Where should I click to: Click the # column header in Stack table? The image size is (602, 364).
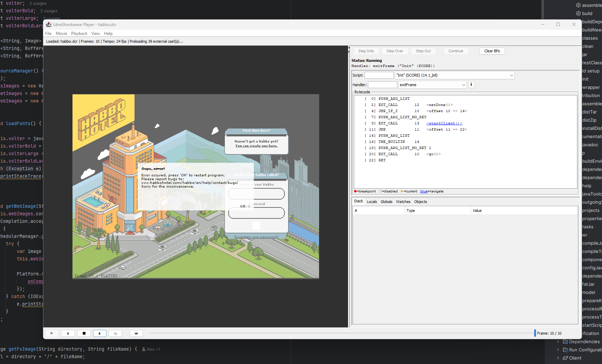pyautogui.click(x=379, y=211)
